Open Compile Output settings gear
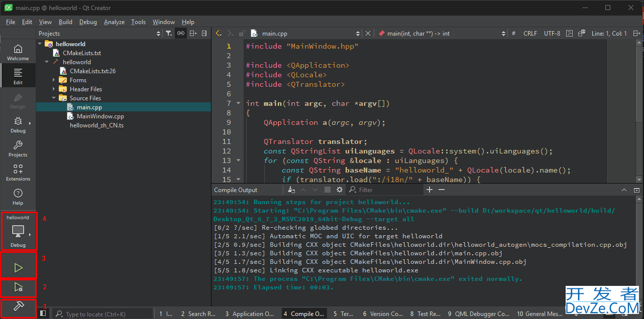Viewport: 644px width, 319px height. 340,190
